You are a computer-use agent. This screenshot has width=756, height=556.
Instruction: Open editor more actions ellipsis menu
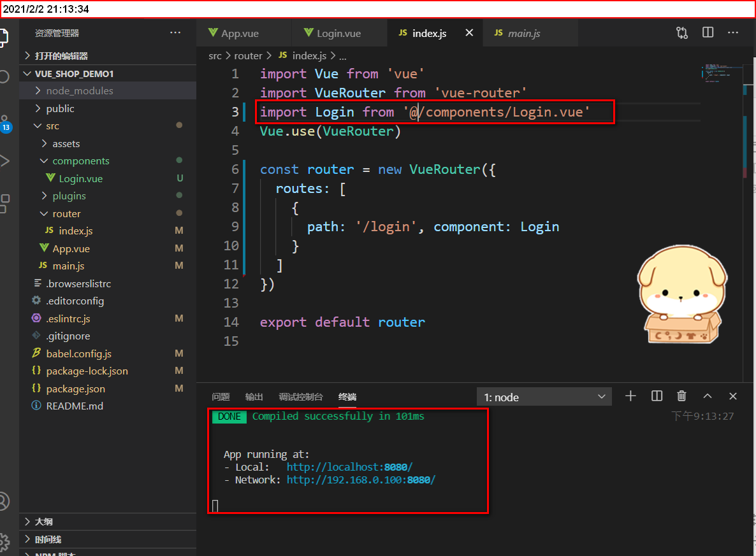[x=733, y=32]
